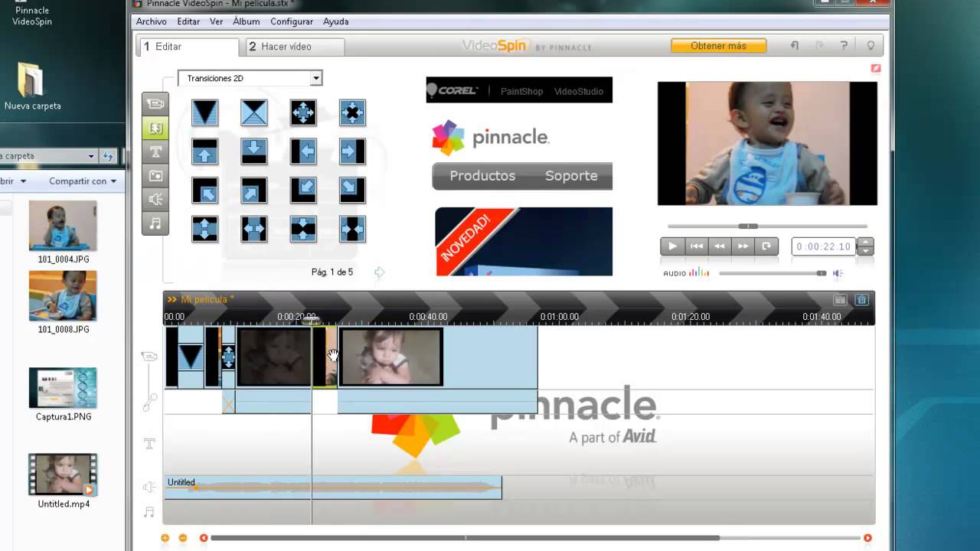Pick the four outward arrows transition

pos(303,113)
